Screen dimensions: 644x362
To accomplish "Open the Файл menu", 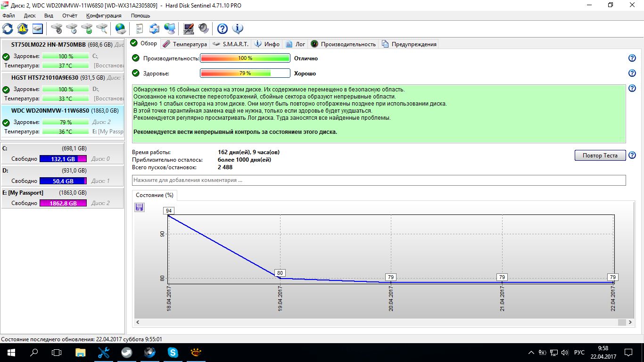I will (8, 16).
